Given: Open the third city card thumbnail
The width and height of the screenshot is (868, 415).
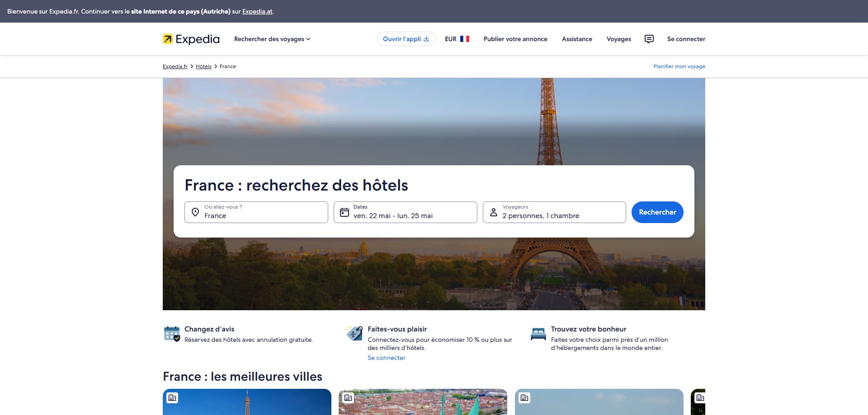Looking at the screenshot, I should (x=599, y=402).
